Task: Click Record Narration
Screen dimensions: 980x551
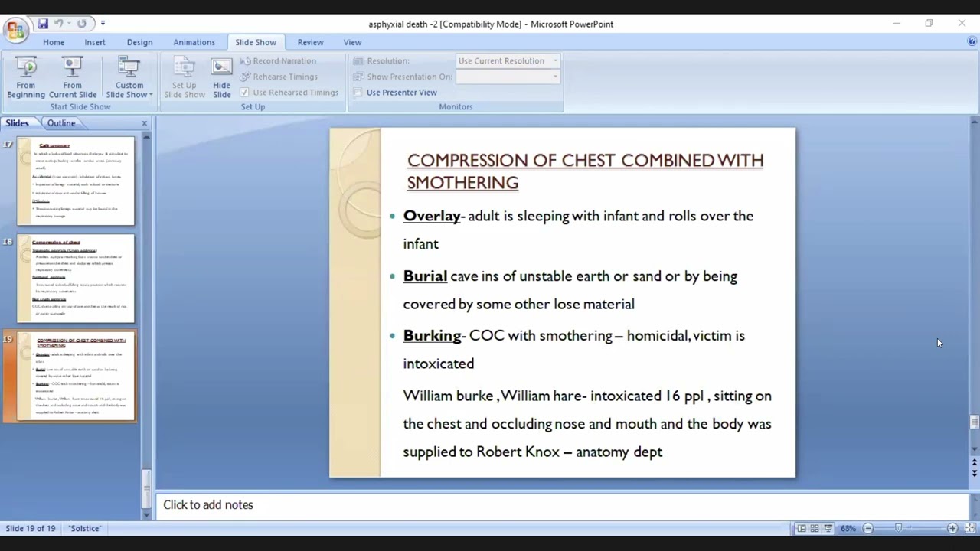Action: [278, 60]
